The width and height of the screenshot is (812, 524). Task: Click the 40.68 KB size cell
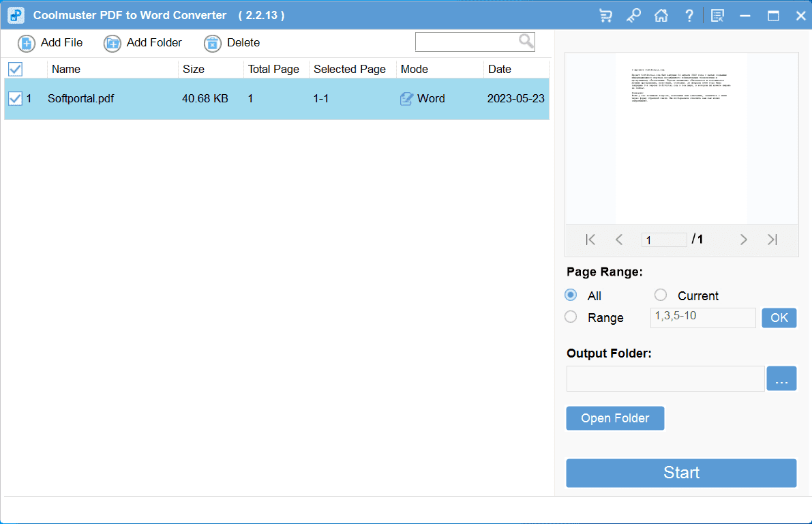coord(205,98)
